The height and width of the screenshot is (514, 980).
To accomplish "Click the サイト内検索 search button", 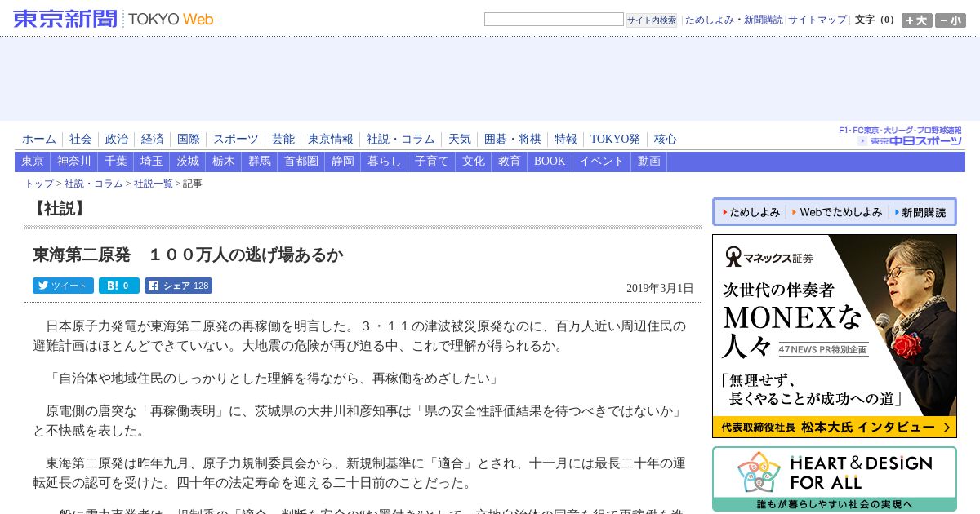I will click(x=652, y=20).
